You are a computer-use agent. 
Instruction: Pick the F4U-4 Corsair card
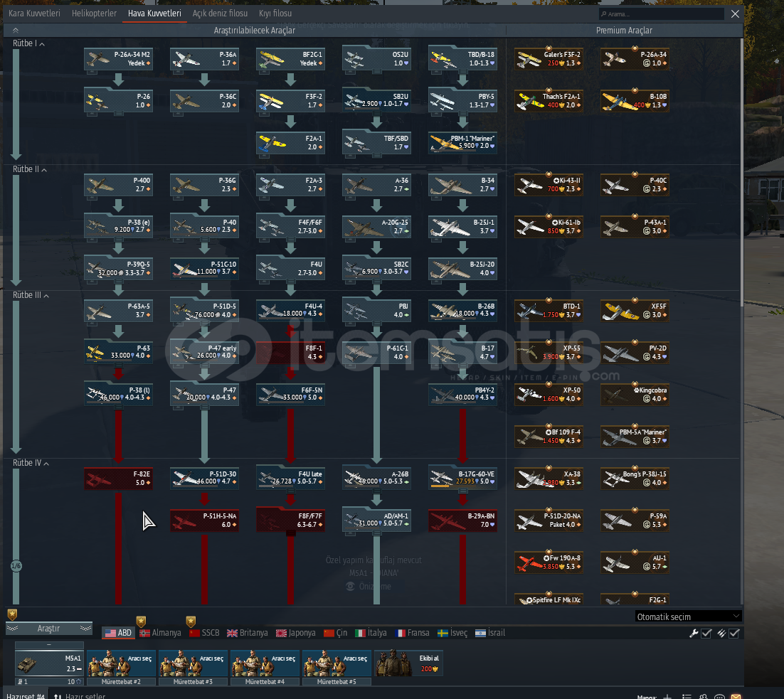click(290, 311)
